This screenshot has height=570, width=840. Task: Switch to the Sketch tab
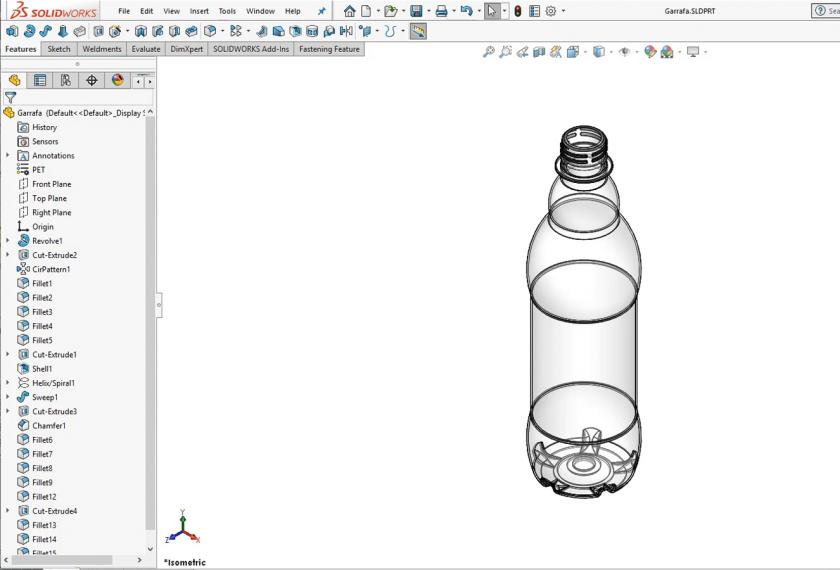coord(59,49)
